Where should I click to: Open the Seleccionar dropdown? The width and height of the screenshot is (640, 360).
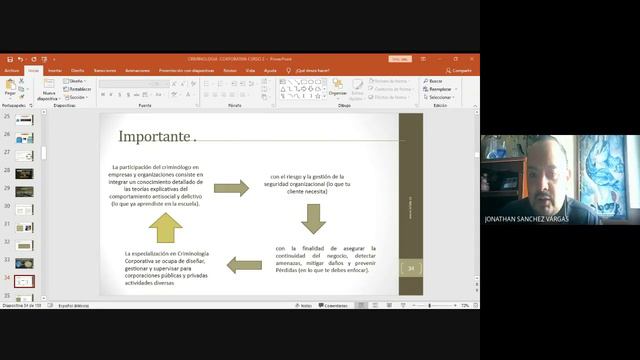(x=439, y=97)
